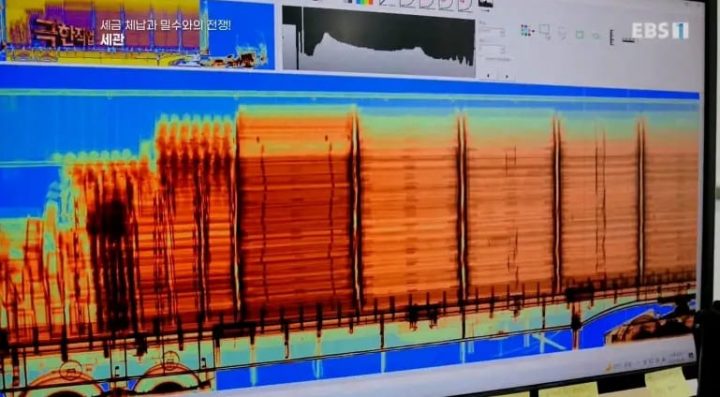
Task: Select the rectangle zoom region tool
Action: pyautogui.click(x=545, y=31)
